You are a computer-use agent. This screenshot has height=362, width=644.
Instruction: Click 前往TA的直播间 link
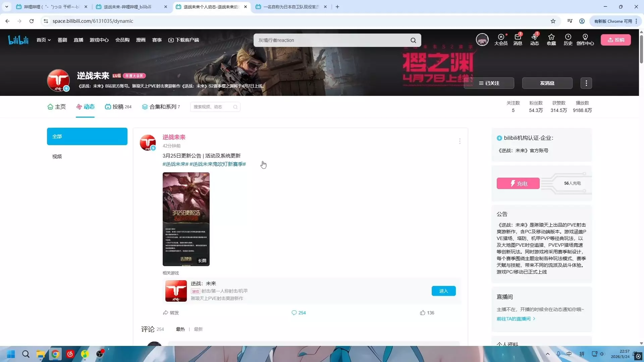(x=516, y=319)
